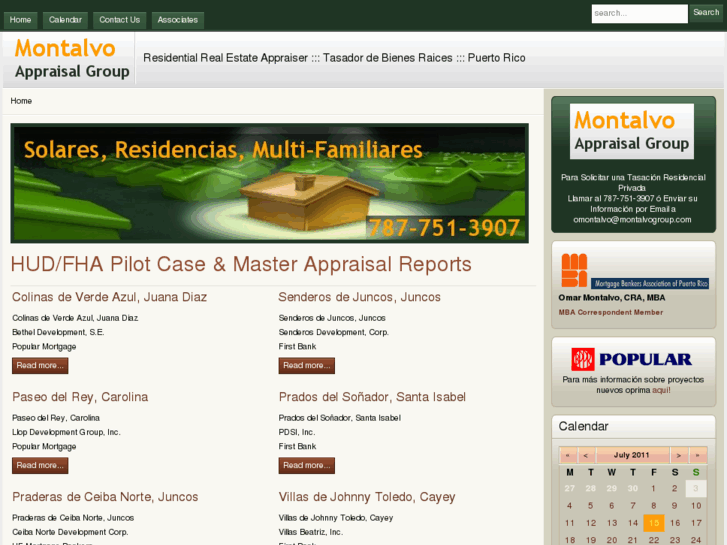Open the Senderos de Juncos article title

click(359, 297)
